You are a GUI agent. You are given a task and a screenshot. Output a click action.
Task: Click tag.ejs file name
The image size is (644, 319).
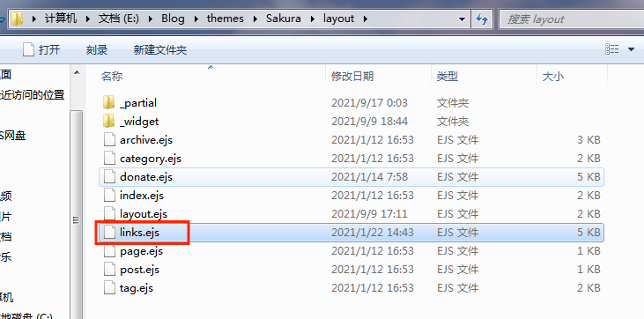[137, 288]
